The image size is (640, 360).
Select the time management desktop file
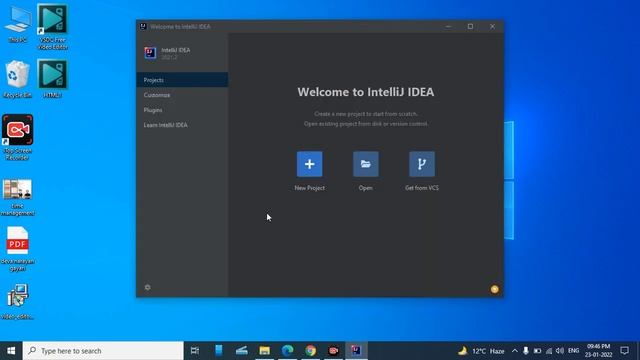[18, 198]
